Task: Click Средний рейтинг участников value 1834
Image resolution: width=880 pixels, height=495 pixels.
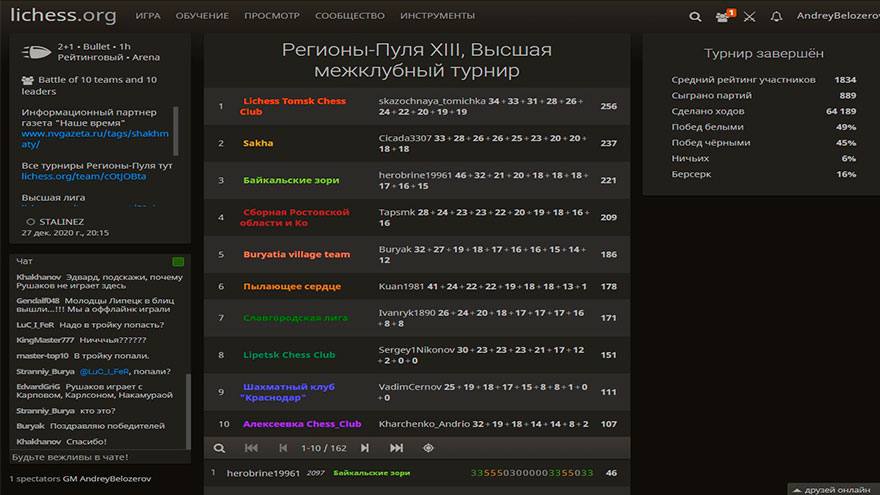Action: 845,80
